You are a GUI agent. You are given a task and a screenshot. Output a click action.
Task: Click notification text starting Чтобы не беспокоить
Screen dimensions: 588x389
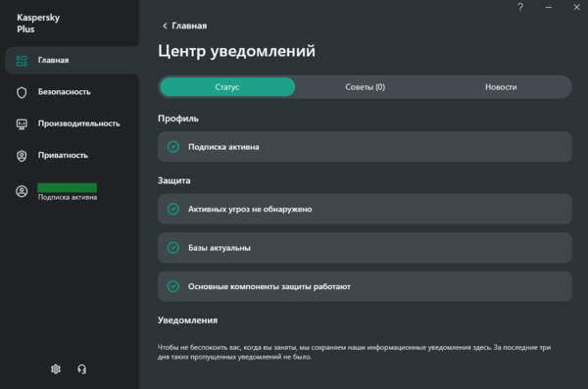click(x=354, y=352)
